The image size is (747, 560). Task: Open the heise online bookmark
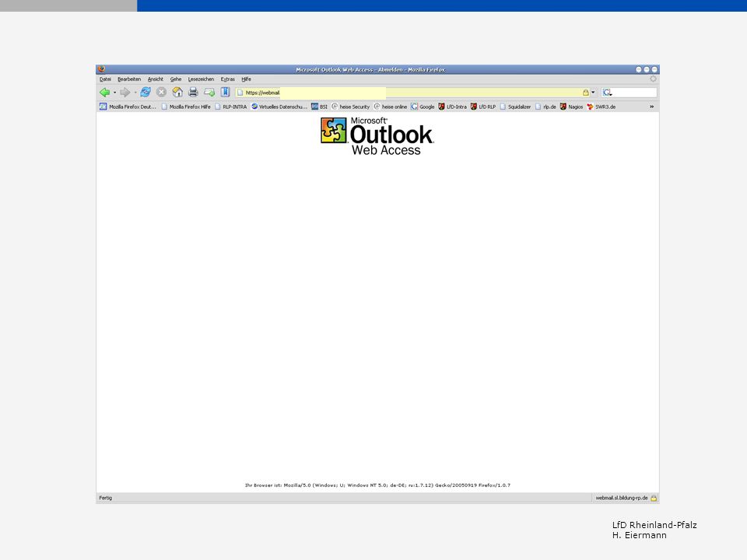(x=390, y=107)
